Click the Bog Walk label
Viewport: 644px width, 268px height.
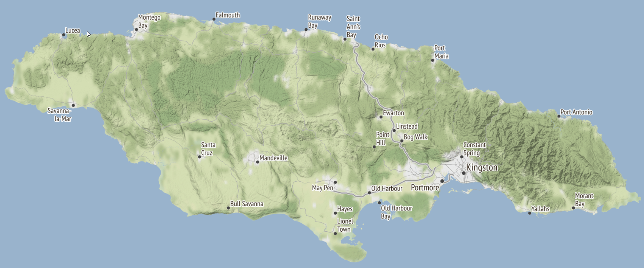click(415, 137)
